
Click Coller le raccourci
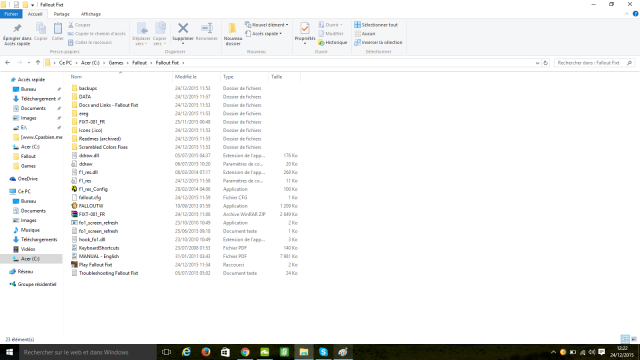pos(90,42)
